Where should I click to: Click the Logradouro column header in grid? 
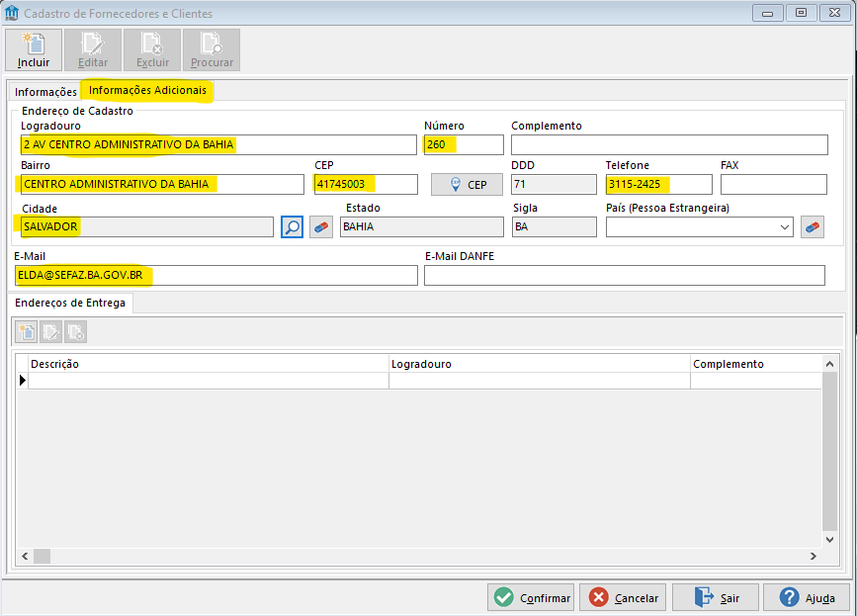tap(540, 364)
